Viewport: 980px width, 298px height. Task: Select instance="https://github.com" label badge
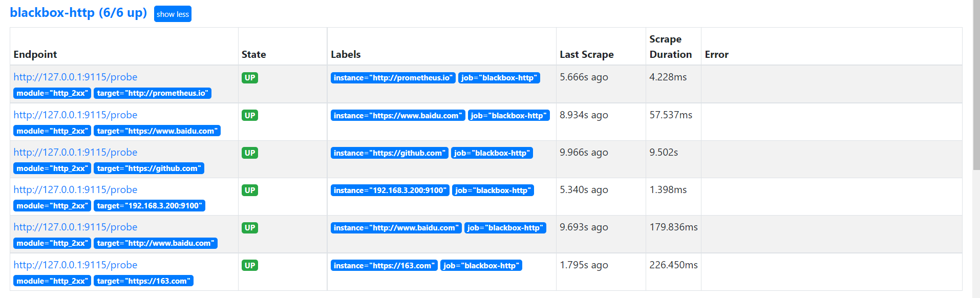point(390,153)
